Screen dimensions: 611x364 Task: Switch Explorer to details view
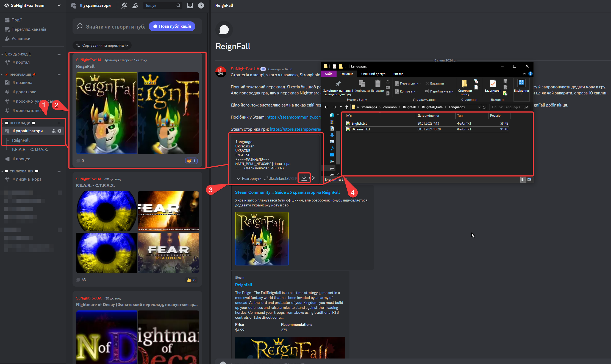coord(523,179)
